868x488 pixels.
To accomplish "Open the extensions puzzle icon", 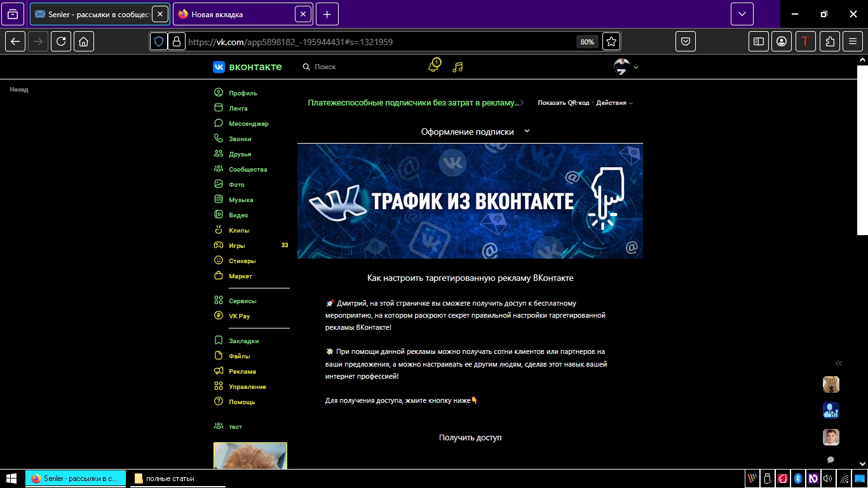I will point(830,42).
